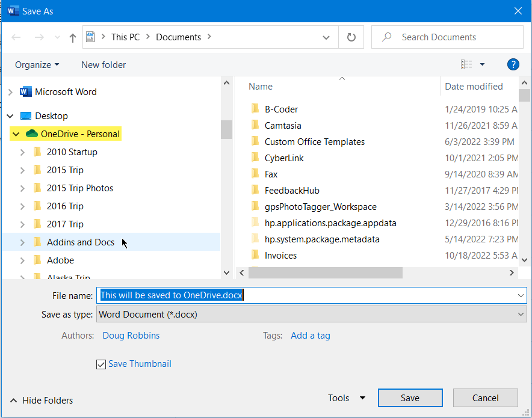Image resolution: width=532 pixels, height=418 pixels.
Task: Click the document icon in address bar
Action: pos(90,37)
